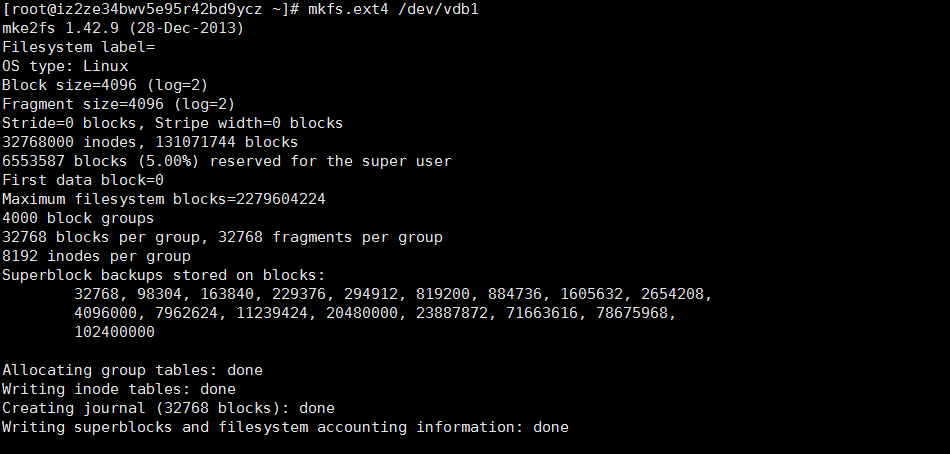Click the backup block number 102400000
Image resolution: width=950 pixels, height=454 pixels.
pos(115,332)
